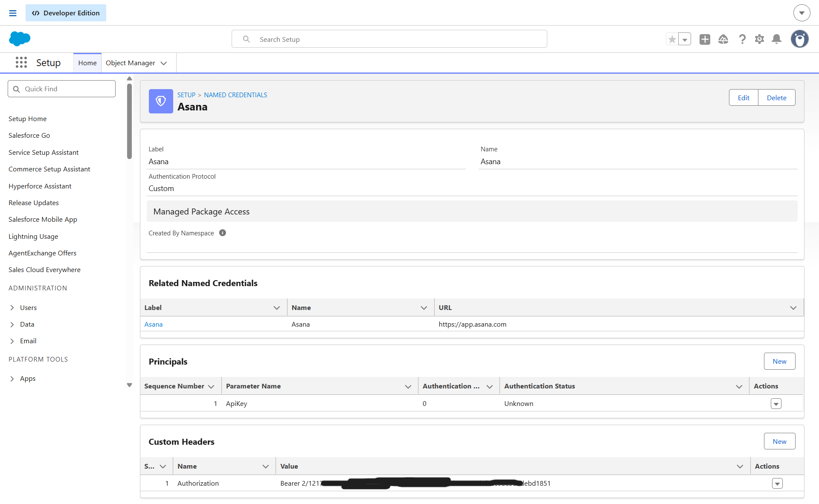Screen dimensions: 819x504
Task: Switch to the Home tab
Action: [x=87, y=63]
